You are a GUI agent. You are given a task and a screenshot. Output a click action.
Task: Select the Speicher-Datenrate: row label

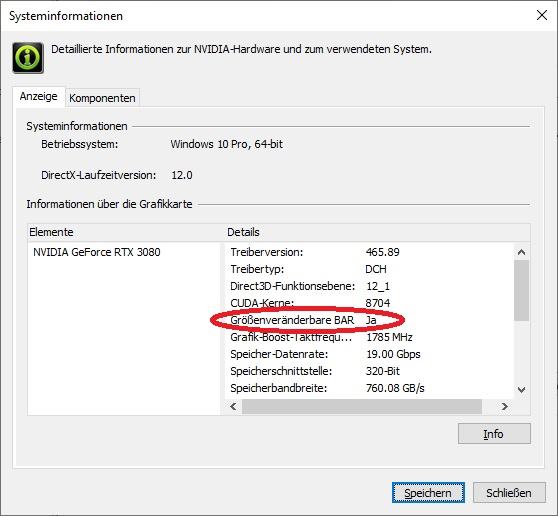click(x=279, y=354)
